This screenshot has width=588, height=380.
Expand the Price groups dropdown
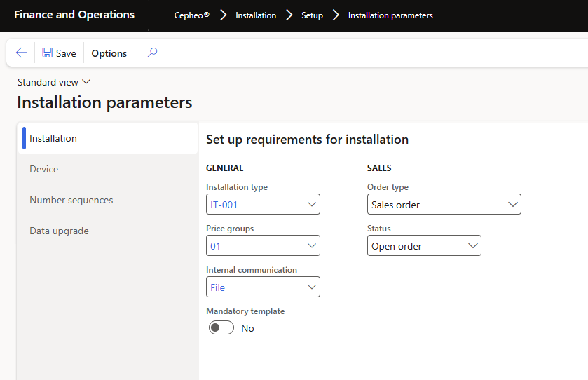[x=312, y=246]
